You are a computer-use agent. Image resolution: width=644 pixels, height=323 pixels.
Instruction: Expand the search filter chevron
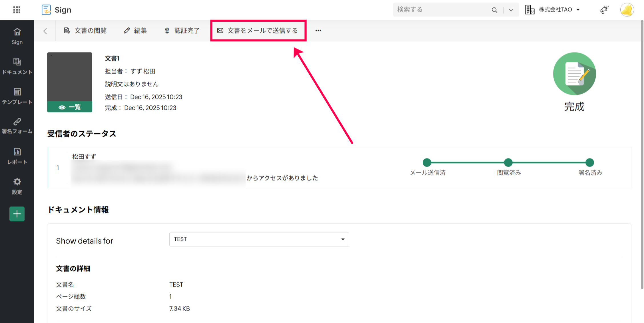511,10
